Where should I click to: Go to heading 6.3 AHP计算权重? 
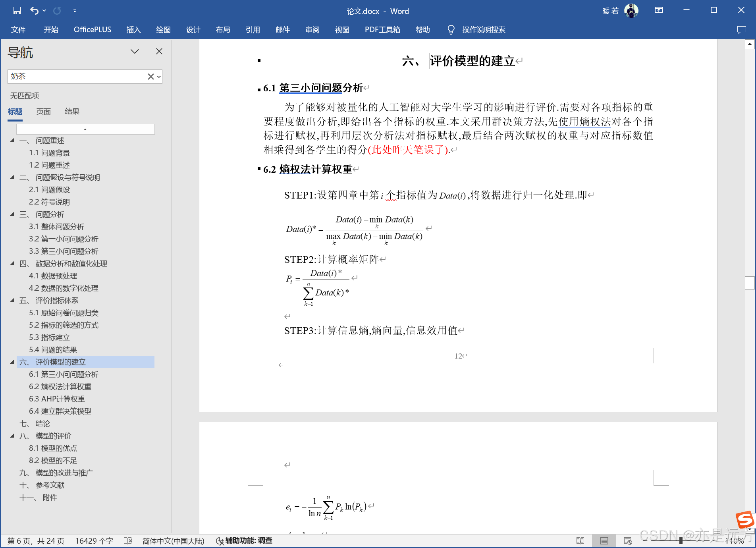[x=57, y=399]
